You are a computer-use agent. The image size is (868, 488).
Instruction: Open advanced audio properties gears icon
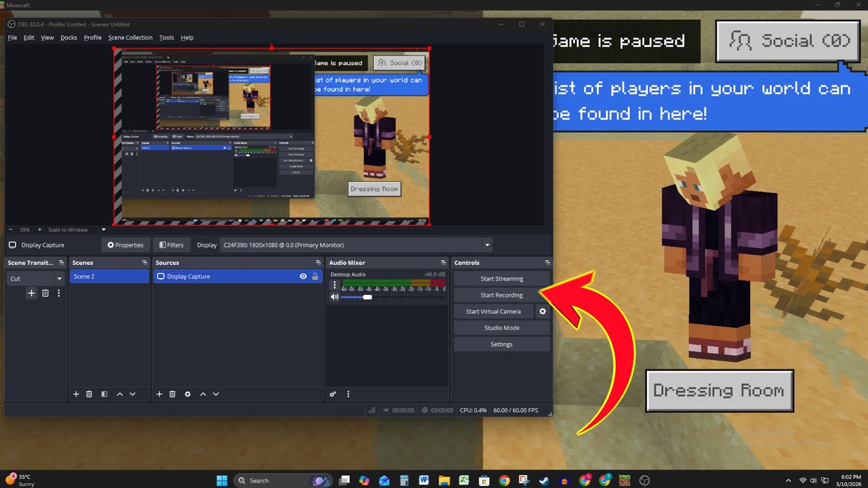pyautogui.click(x=333, y=394)
